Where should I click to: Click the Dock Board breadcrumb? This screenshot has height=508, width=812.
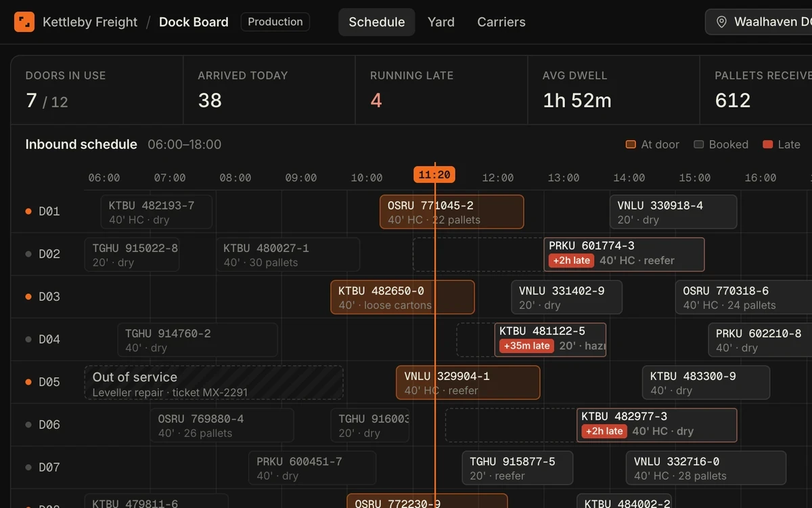click(194, 22)
